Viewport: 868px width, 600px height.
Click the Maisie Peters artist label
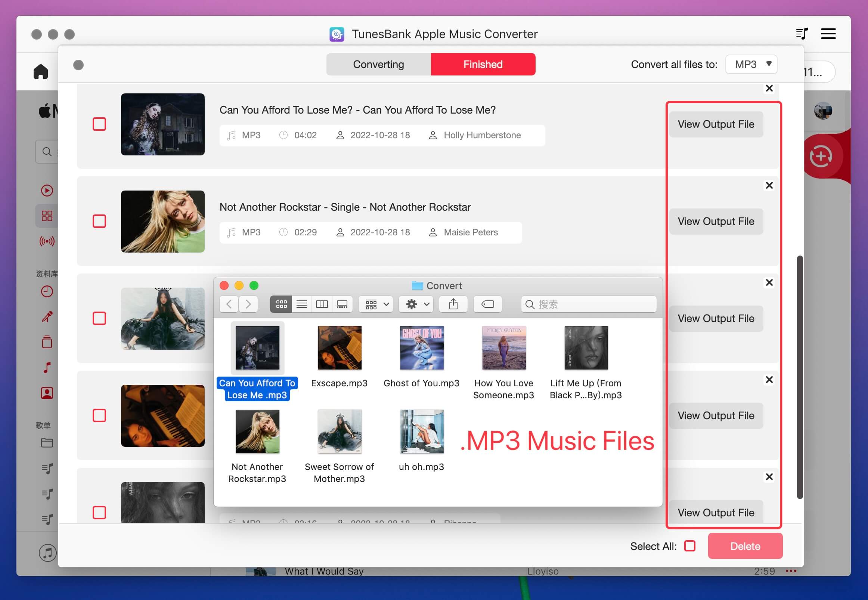pyautogui.click(x=471, y=232)
